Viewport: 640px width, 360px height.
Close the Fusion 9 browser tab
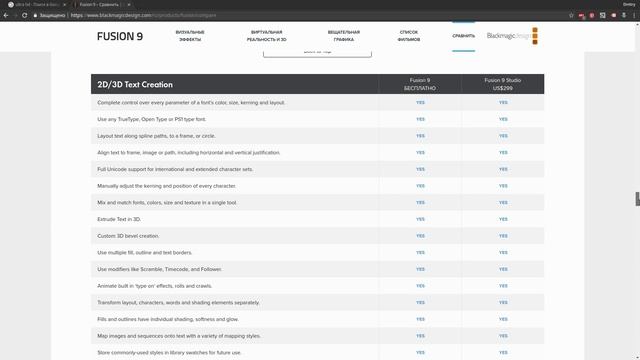pyautogui.click(x=129, y=4)
